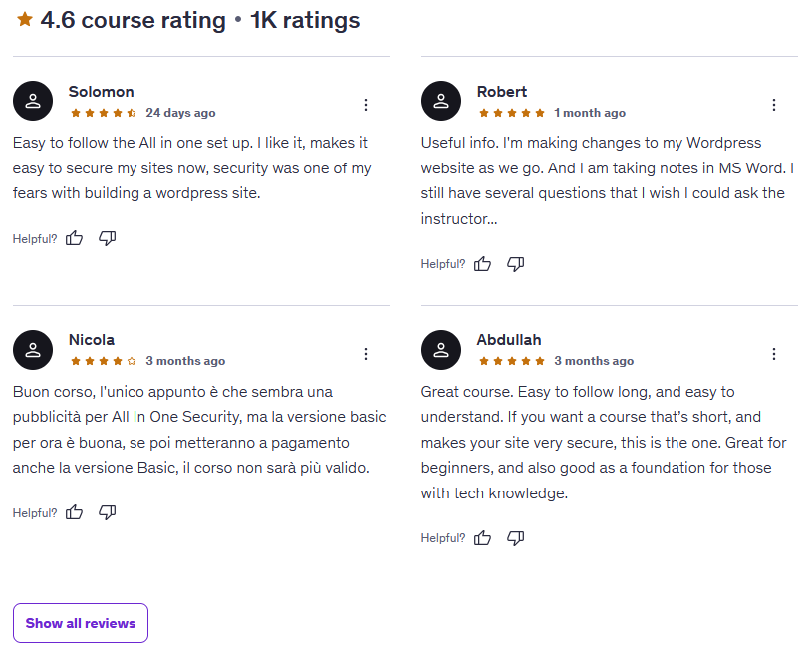Open the kebab menu on Abdullah's review
Screen dimensions: 812x655
774,354
